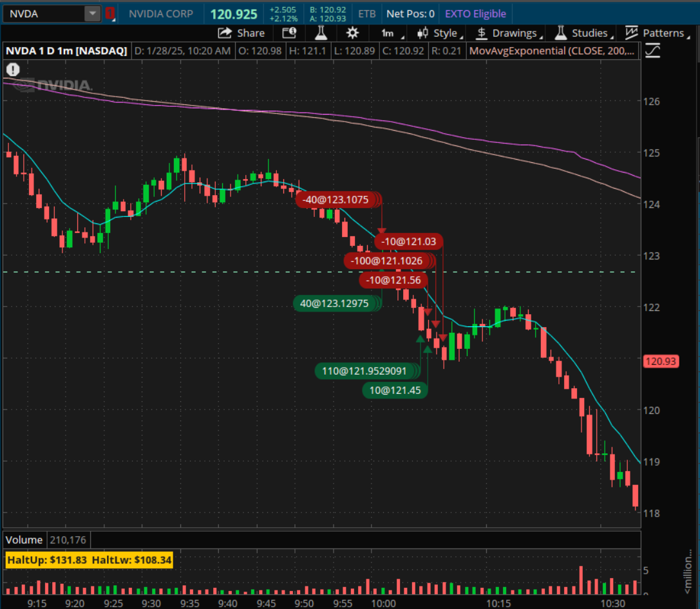Open the flask quick study icon

click(x=321, y=33)
